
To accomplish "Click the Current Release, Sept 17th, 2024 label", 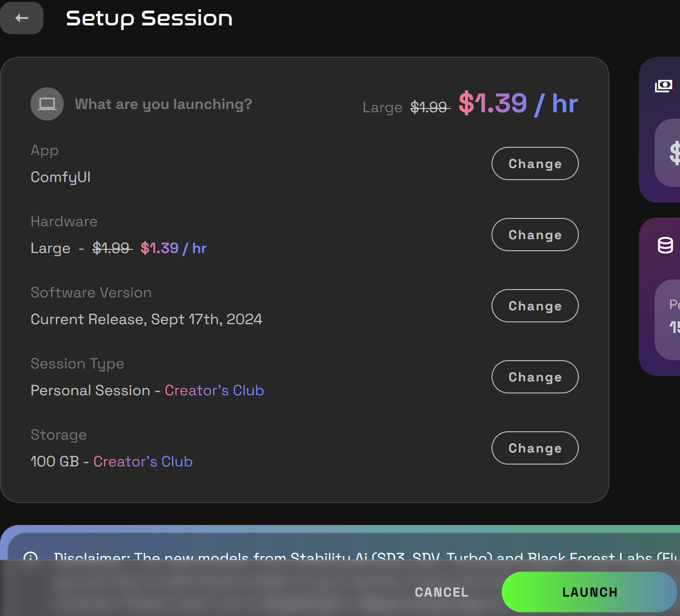I will (x=146, y=319).
